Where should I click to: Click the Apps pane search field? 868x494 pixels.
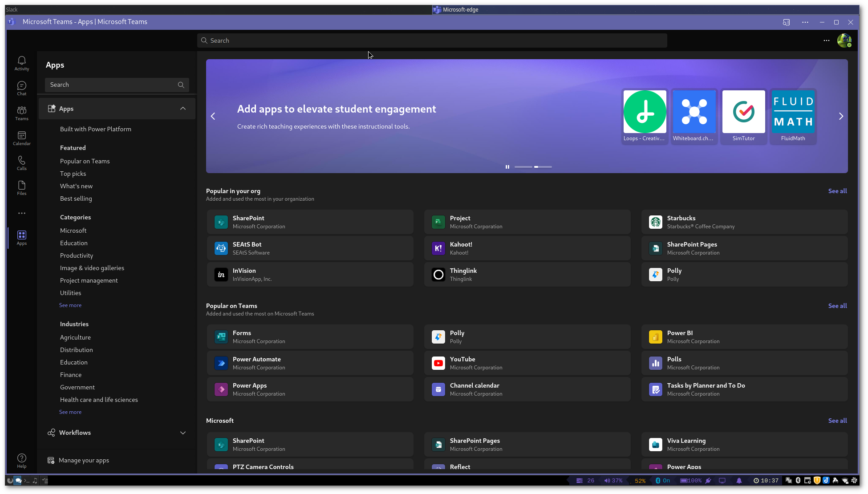(117, 85)
